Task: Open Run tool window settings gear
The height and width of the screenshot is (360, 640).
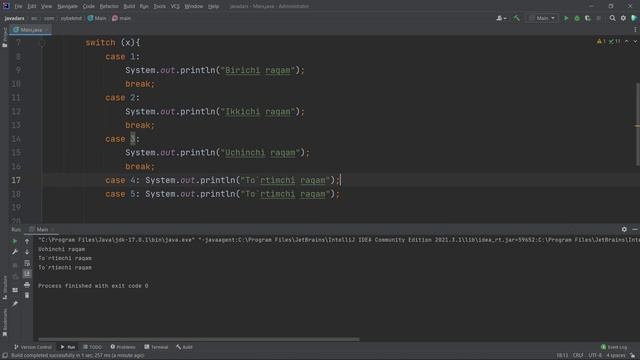Action: (x=624, y=229)
